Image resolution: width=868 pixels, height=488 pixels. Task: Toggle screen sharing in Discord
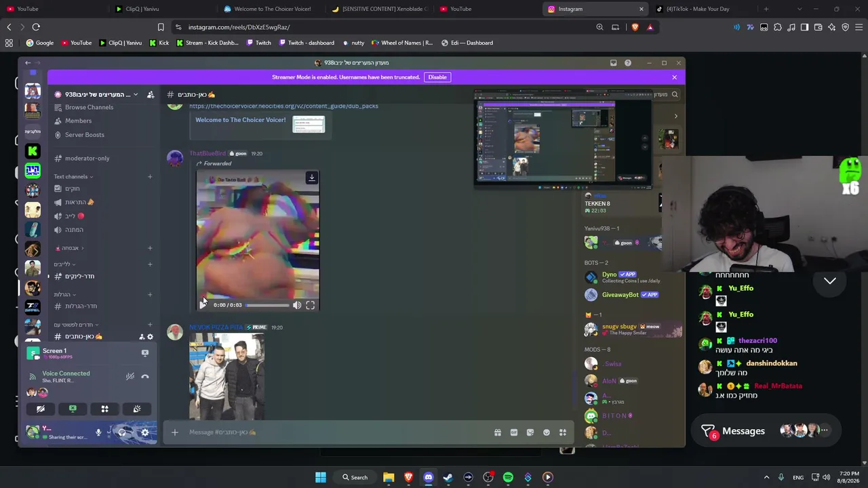point(73,409)
